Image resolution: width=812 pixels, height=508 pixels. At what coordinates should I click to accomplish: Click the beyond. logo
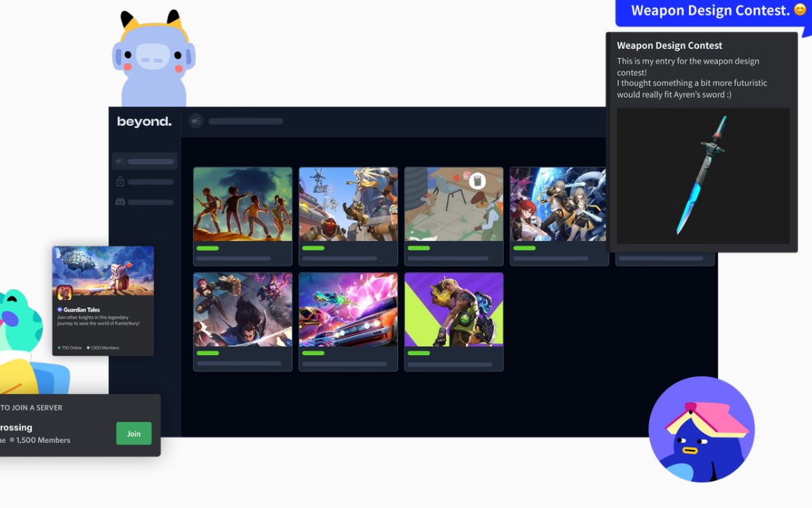click(144, 122)
